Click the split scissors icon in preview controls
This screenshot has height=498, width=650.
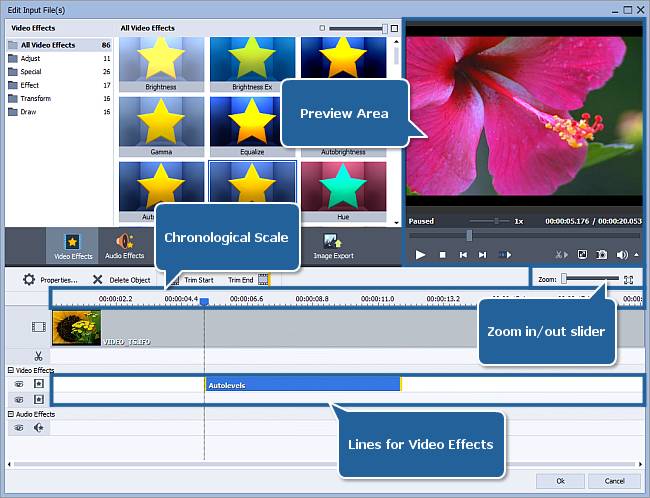point(562,255)
